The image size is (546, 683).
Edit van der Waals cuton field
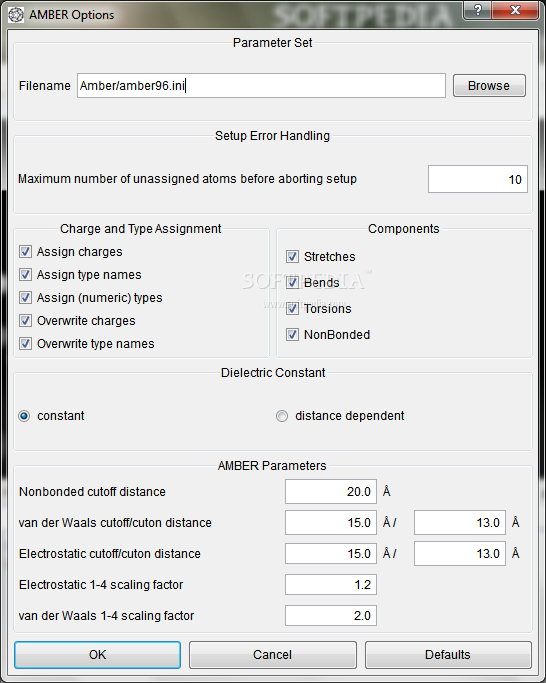tap(460, 523)
